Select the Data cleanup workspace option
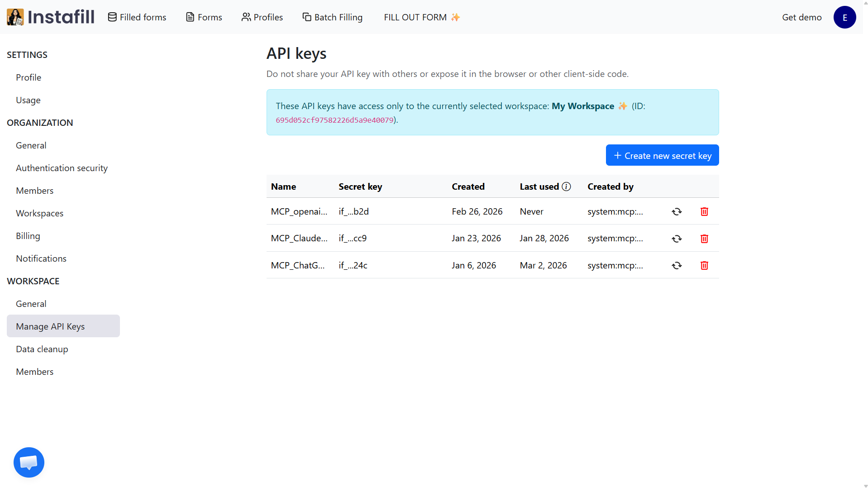The width and height of the screenshot is (868, 488). 42,349
